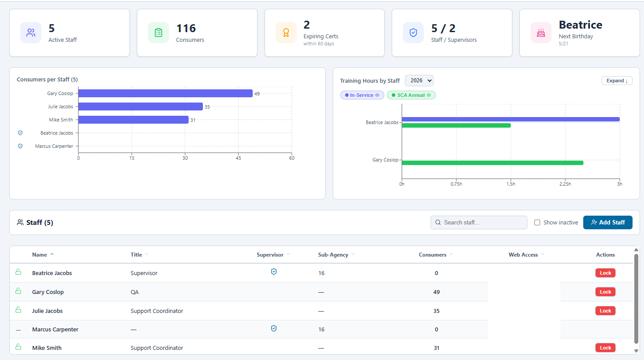Click supervisor shield in Marcus Carpenter's row
The width and height of the screenshot is (644, 360).
274,328
